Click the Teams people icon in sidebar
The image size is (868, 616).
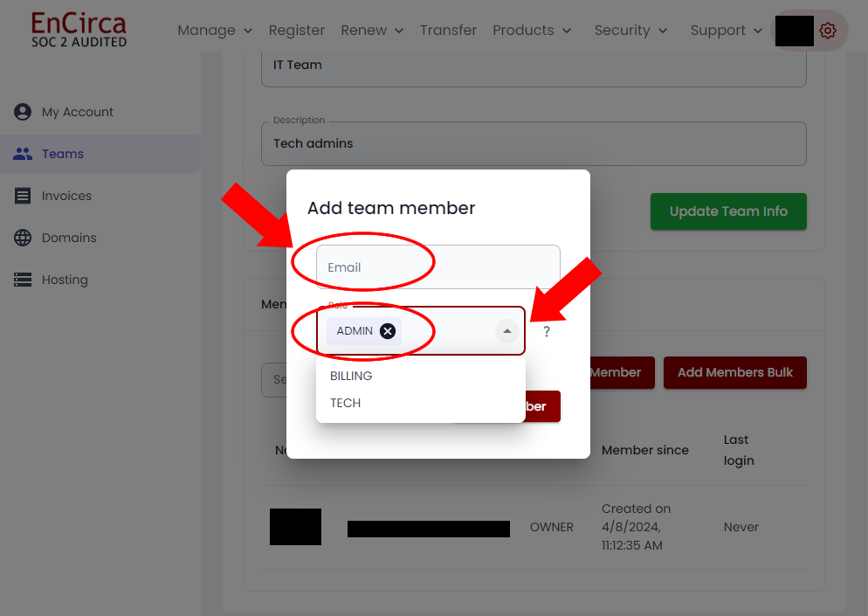pos(23,154)
